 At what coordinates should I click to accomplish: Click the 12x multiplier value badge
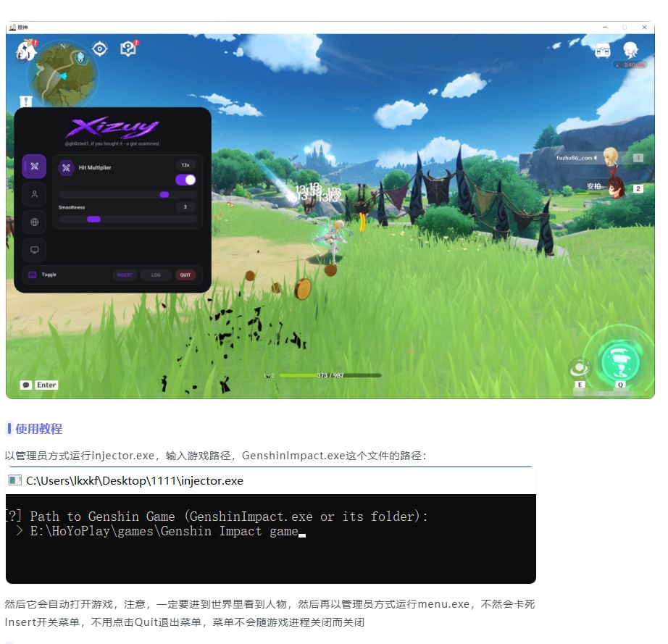(185, 165)
